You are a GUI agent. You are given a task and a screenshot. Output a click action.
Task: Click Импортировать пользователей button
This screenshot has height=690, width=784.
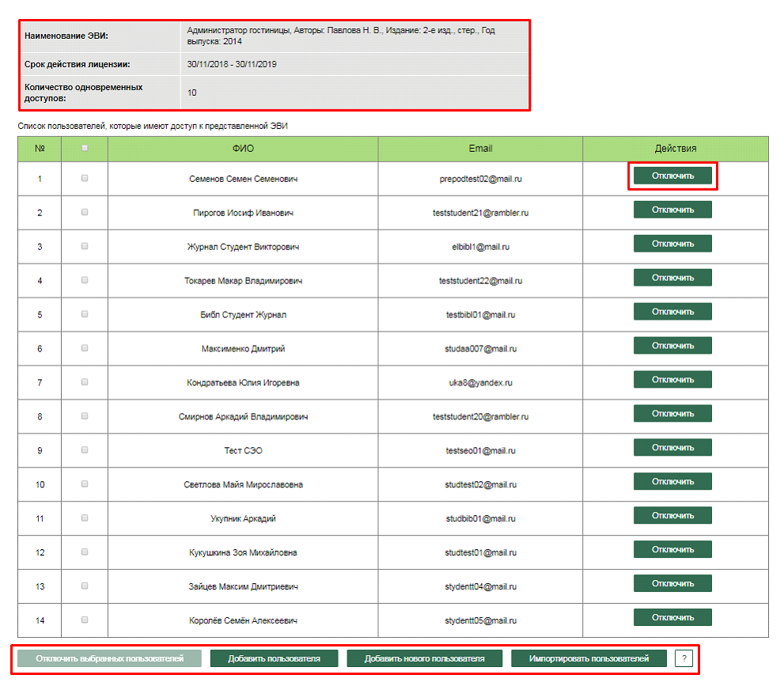(x=589, y=658)
